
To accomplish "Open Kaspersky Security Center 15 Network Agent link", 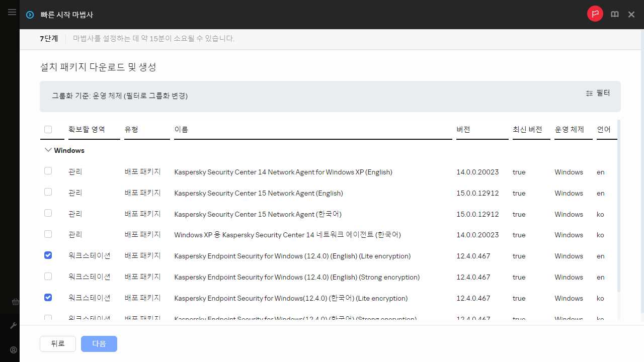I will coord(259,193).
